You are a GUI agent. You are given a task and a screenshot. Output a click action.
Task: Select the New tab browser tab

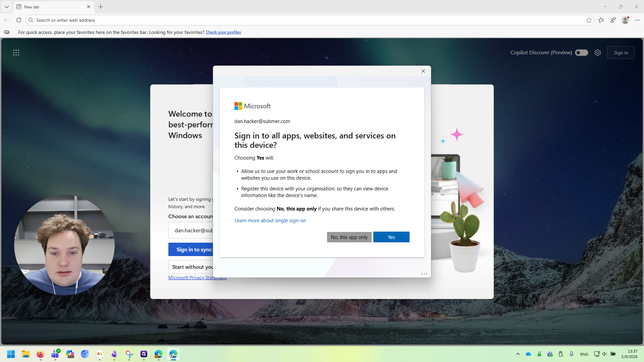[54, 7]
